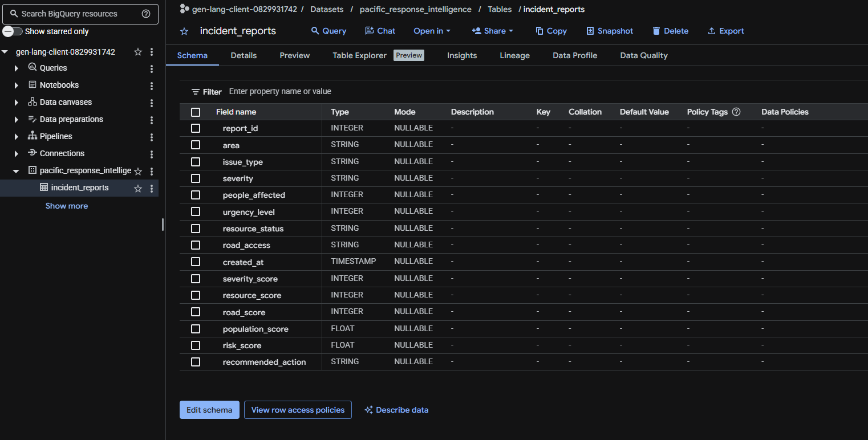Image resolution: width=868 pixels, height=440 pixels.
Task: Expand the Data canvases tree node
Action: (x=17, y=103)
